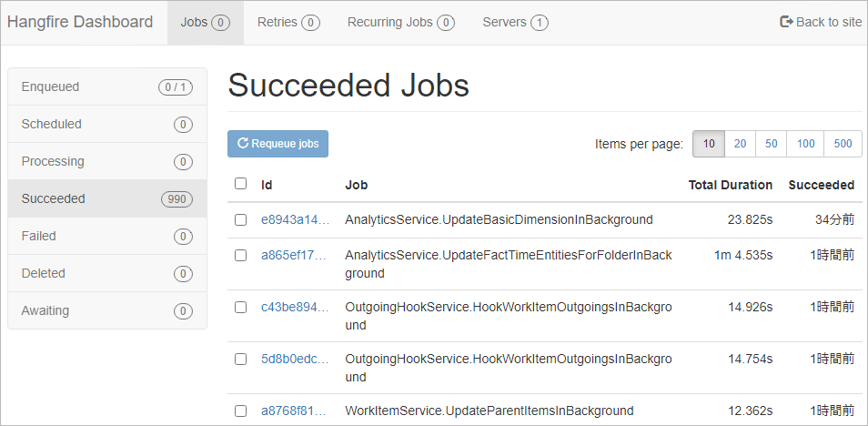Show Enqueued jobs in sidebar
Screen dimensions: 868x426
click(106, 86)
